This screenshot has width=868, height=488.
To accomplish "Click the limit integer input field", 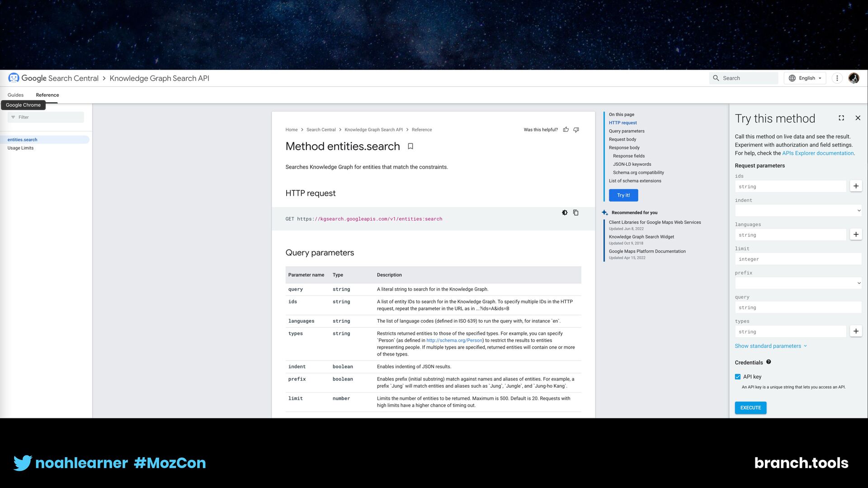I will (798, 259).
